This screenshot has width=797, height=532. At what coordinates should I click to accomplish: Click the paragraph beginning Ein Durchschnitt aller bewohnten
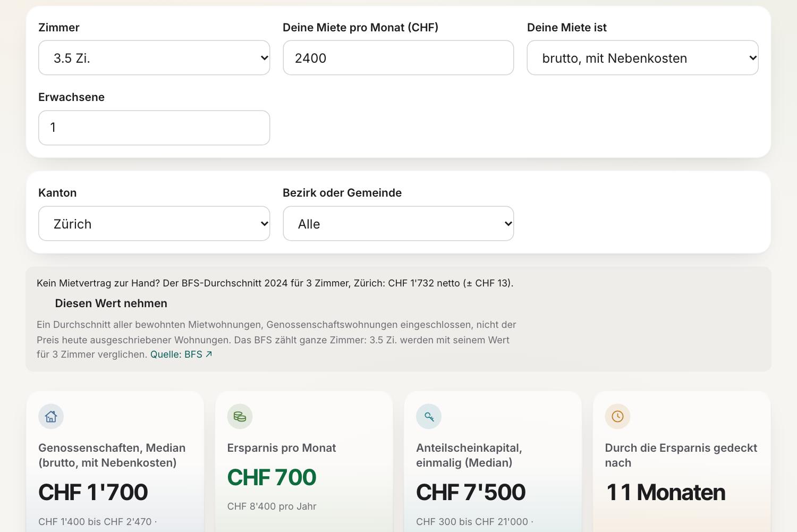click(x=276, y=340)
